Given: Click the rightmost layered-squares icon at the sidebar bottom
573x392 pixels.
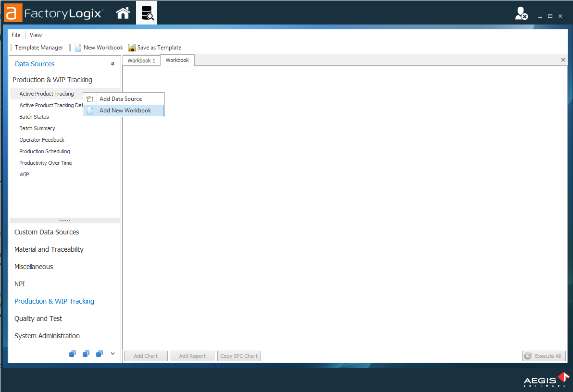Looking at the screenshot, I should [100, 353].
